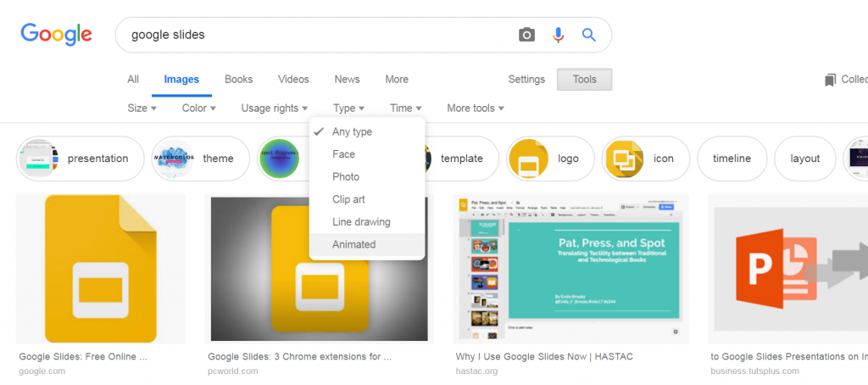Expand the Size filter dropdown
The width and height of the screenshot is (868, 385).
(x=142, y=108)
